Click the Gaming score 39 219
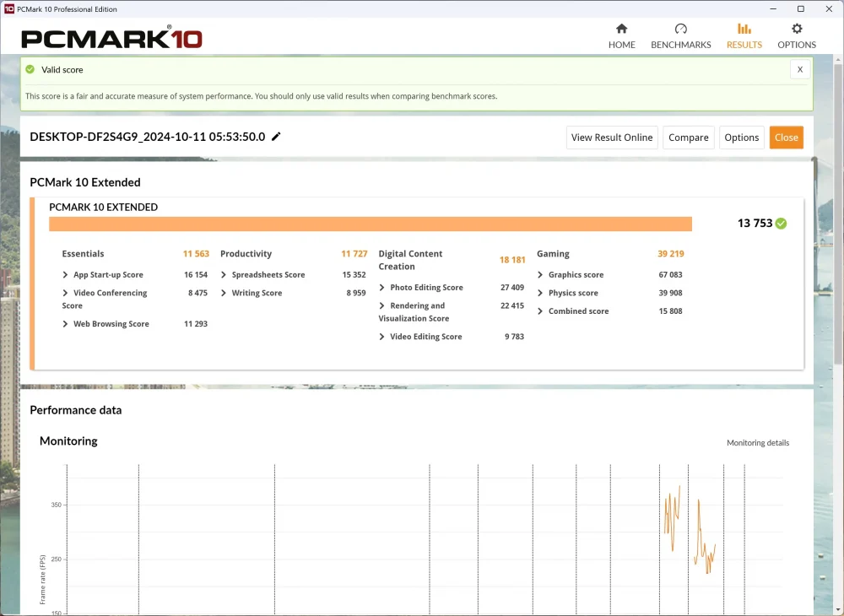844x616 pixels. pyautogui.click(x=671, y=254)
